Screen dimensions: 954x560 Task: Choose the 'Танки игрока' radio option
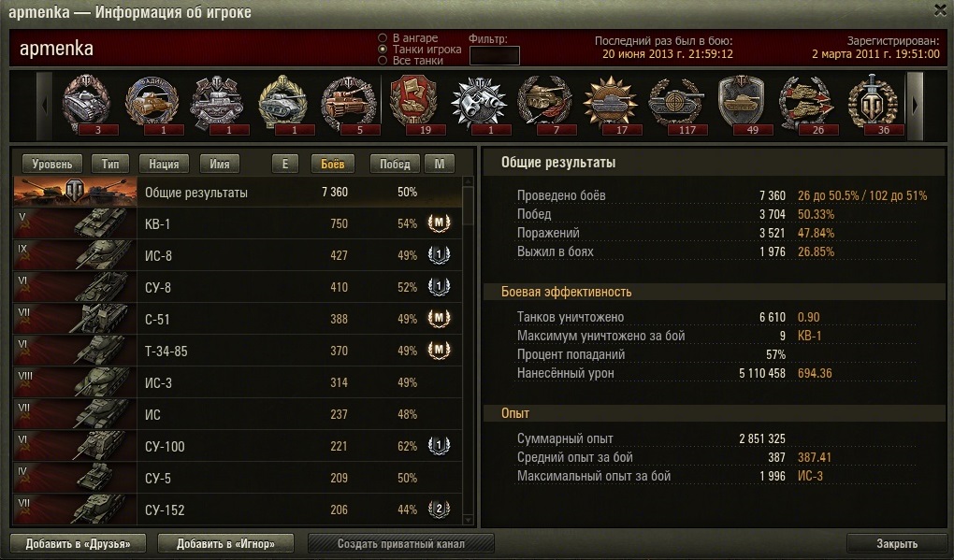point(383,50)
